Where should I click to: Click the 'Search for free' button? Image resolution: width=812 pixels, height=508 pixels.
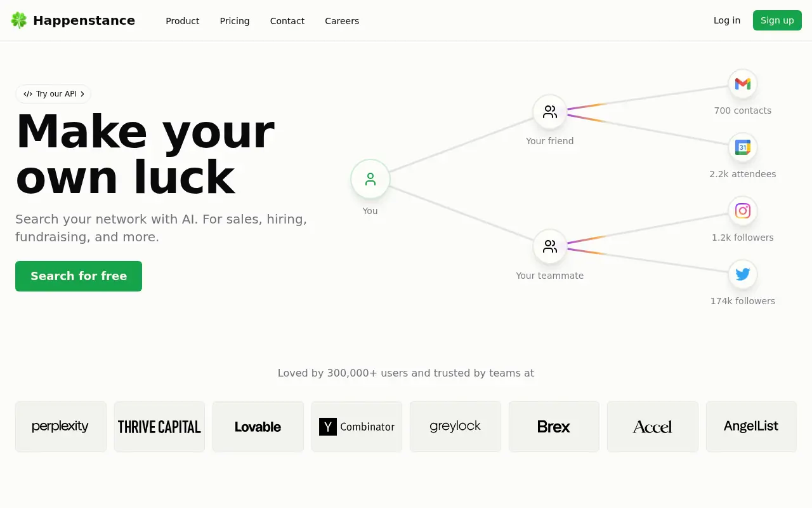coord(79,276)
